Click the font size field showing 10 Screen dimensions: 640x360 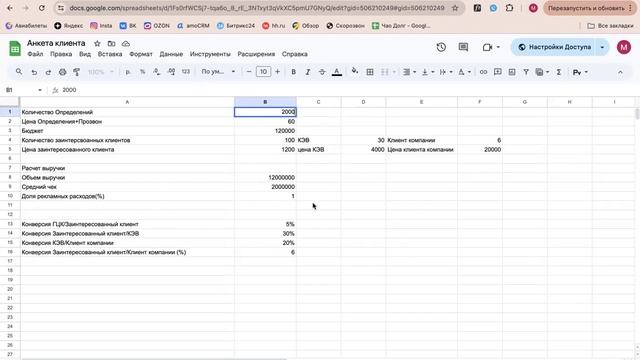[x=263, y=72]
